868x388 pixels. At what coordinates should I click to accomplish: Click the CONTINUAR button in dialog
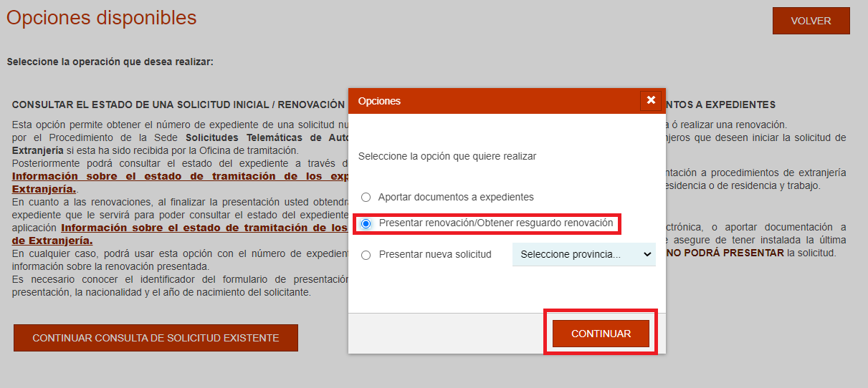point(601,334)
